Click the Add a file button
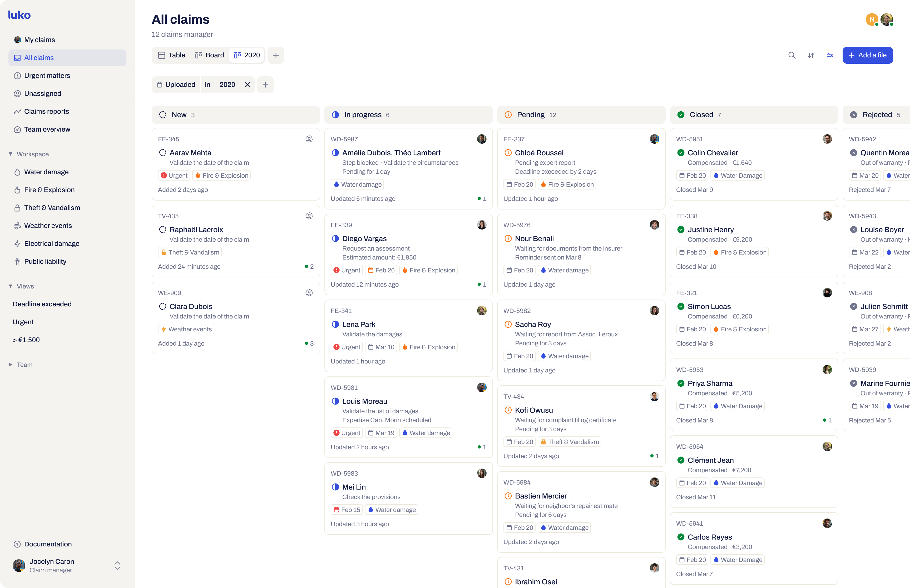Screen dimensions: 910x588 [x=867, y=55]
